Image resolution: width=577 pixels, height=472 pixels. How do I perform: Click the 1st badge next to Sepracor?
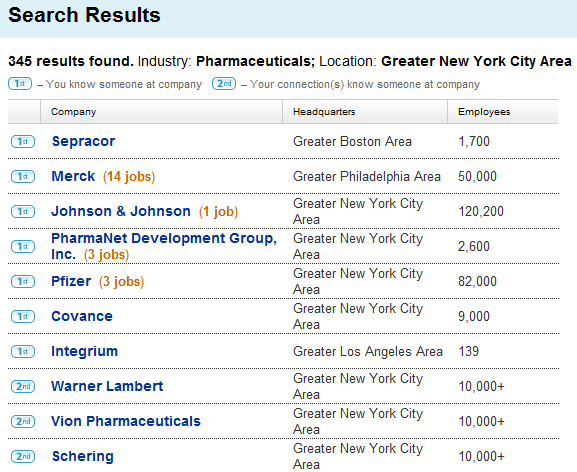(23, 142)
